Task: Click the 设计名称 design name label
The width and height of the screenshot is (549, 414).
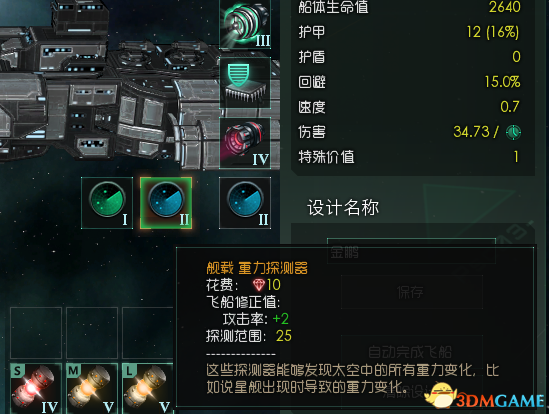Action: click(x=343, y=208)
